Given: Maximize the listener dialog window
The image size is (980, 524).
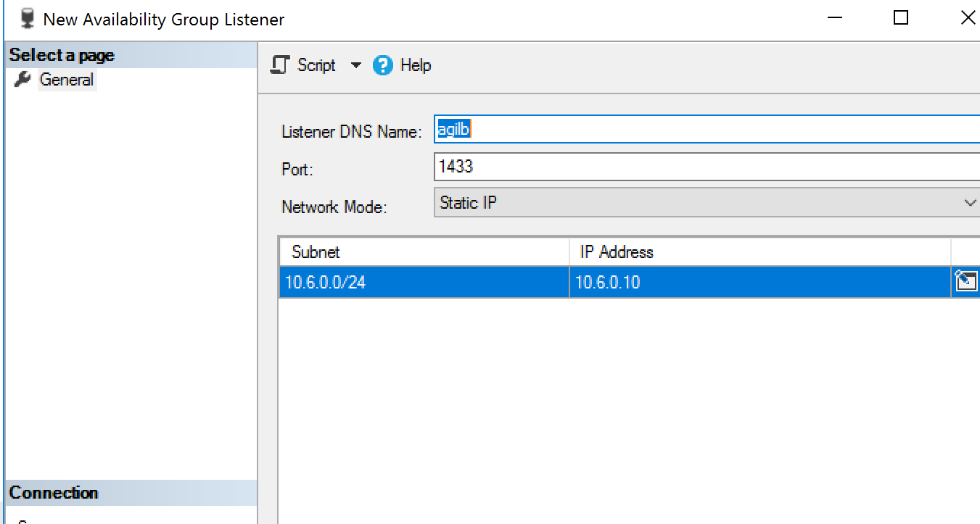Looking at the screenshot, I should 901,19.
